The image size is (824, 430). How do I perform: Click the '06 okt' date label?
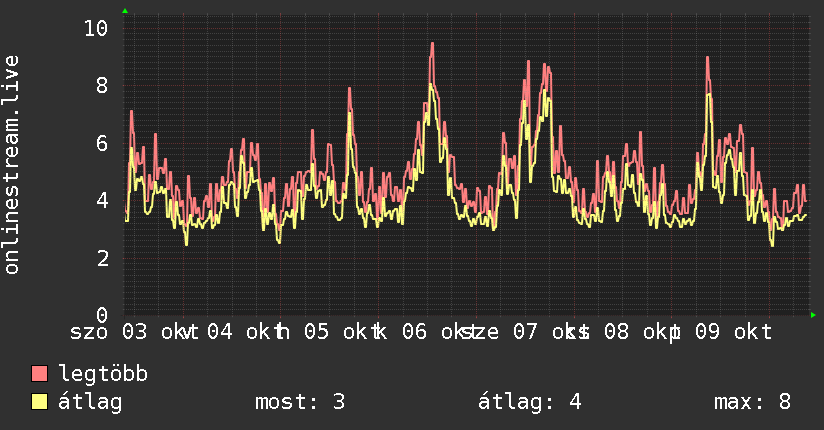coord(441,332)
